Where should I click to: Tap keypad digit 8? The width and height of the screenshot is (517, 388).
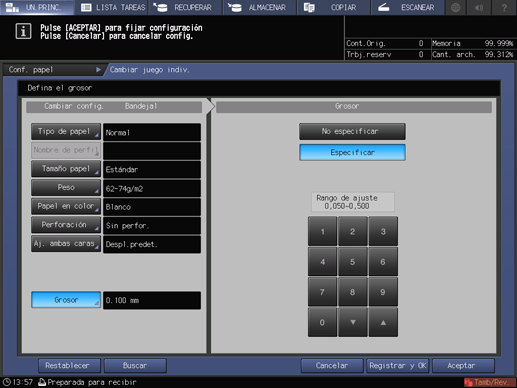tap(353, 292)
